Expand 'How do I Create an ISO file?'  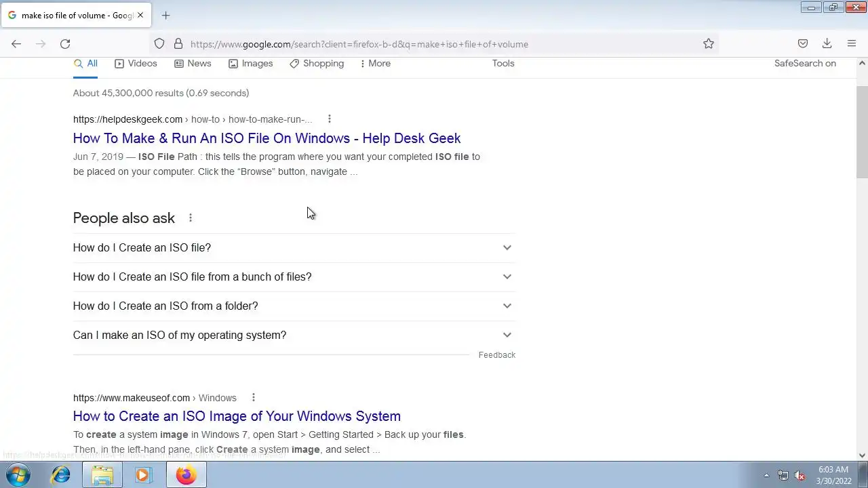[x=294, y=248]
